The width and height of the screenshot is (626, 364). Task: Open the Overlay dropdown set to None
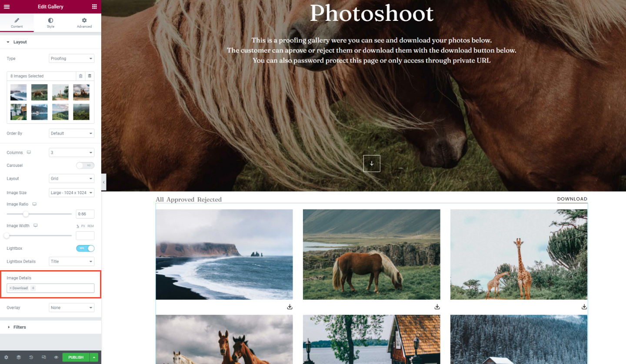72,308
